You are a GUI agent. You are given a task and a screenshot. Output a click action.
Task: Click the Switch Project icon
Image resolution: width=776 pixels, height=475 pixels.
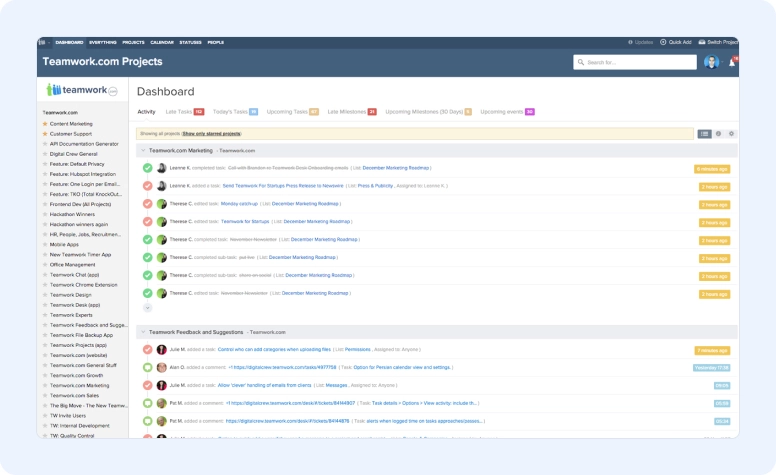[702, 42]
